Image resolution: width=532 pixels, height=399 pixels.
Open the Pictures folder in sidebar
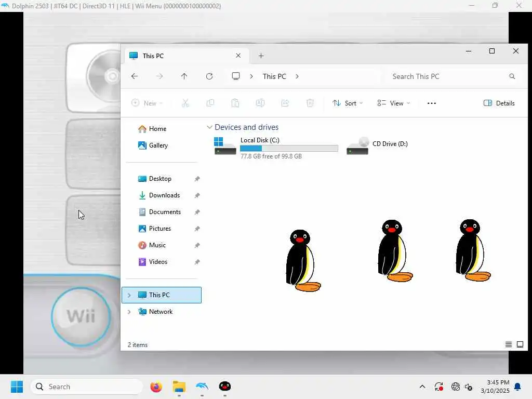[x=160, y=229]
